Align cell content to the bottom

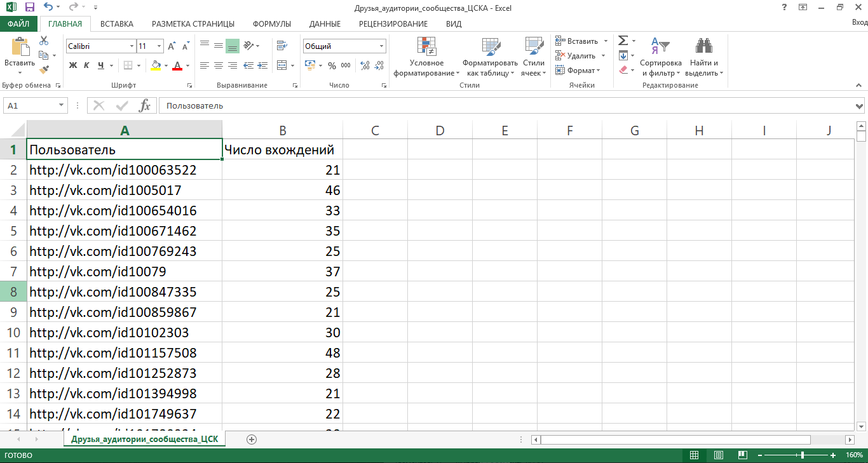coord(233,45)
